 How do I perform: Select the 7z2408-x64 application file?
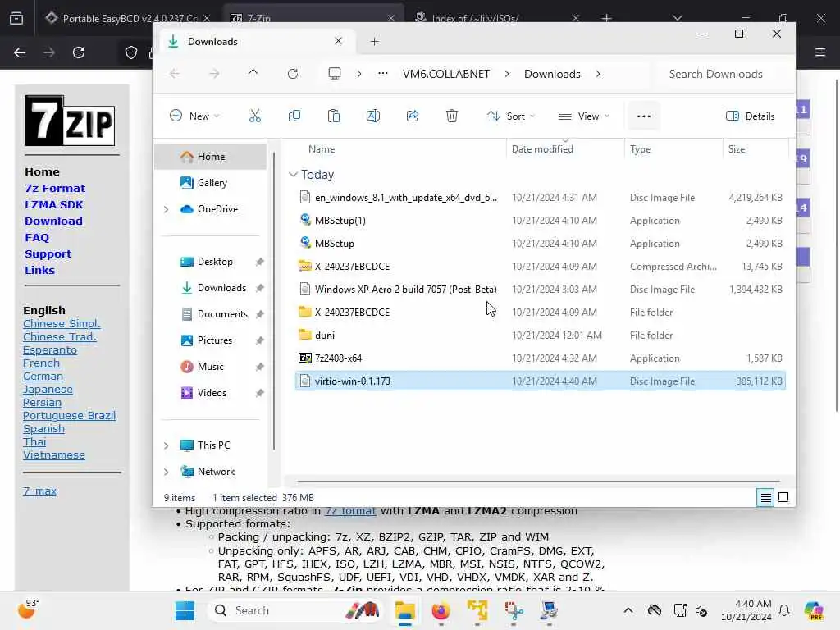click(540, 358)
